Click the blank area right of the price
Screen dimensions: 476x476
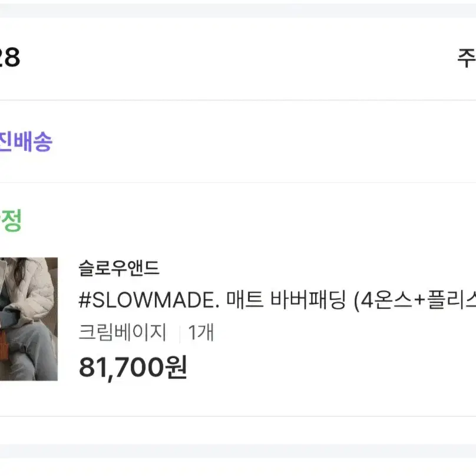[331, 367]
